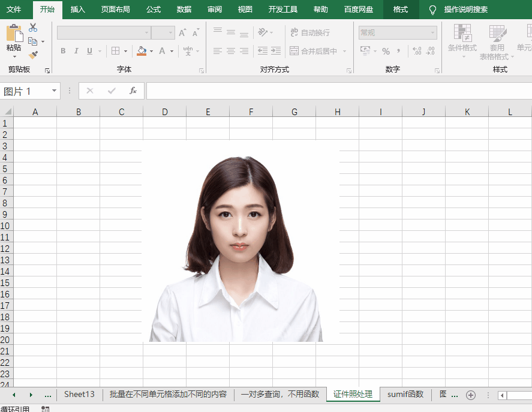The image size is (532, 412).
Task: Switch to sumif函数 sheet tab
Action: pyautogui.click(x=405, y=395)
